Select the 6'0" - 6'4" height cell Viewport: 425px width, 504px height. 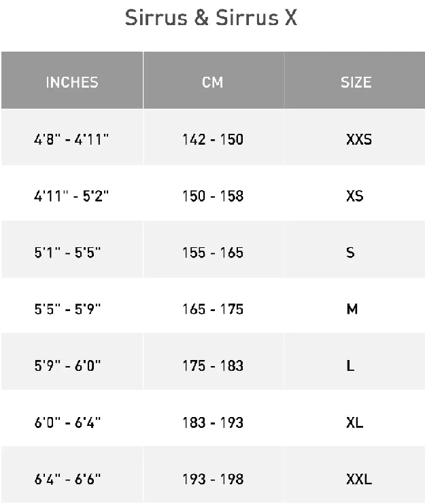72,419
